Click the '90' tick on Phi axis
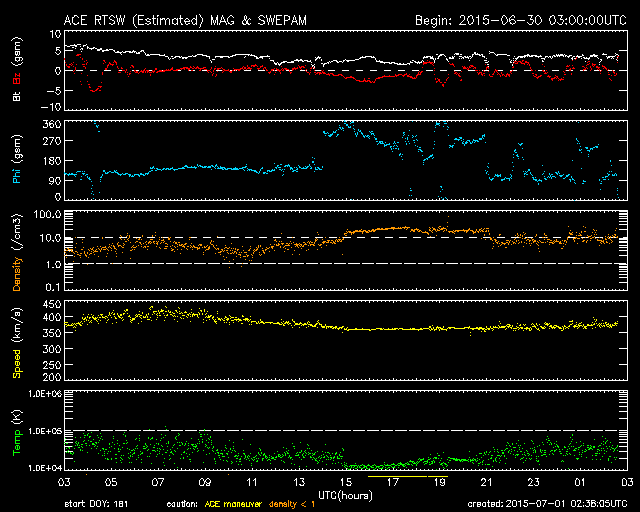Viewport: 640px width, 512px height. point(56,181)
